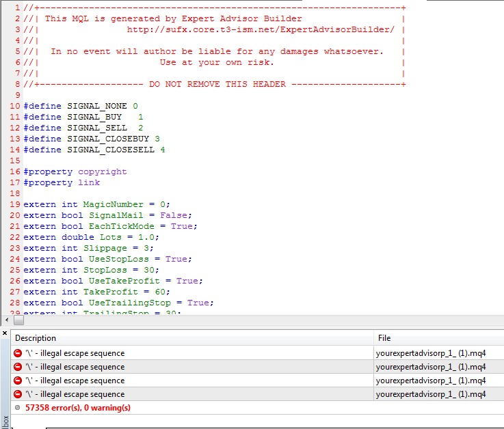The height and width of the screenshot is (429, 504).
Task: Click the file name in the fourth error row
Action: [430, 394]
